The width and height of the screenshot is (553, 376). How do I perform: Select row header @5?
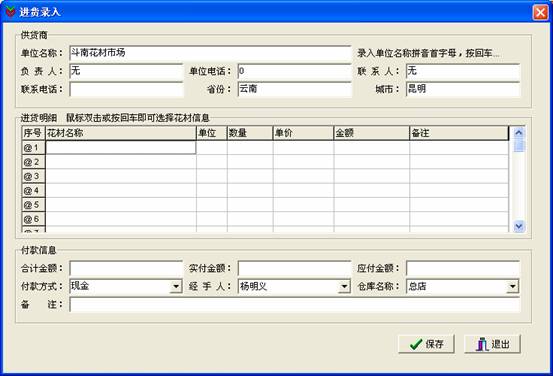(x=34, y=205)
